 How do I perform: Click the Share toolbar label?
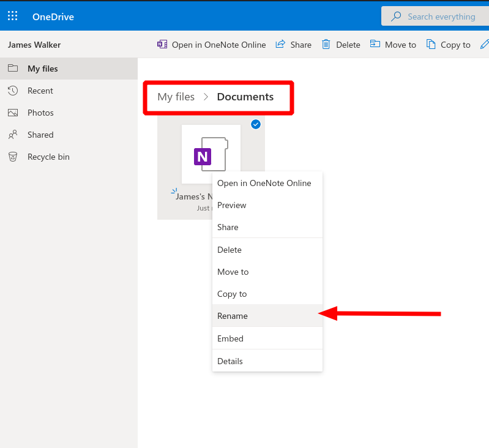click(300, 45)
